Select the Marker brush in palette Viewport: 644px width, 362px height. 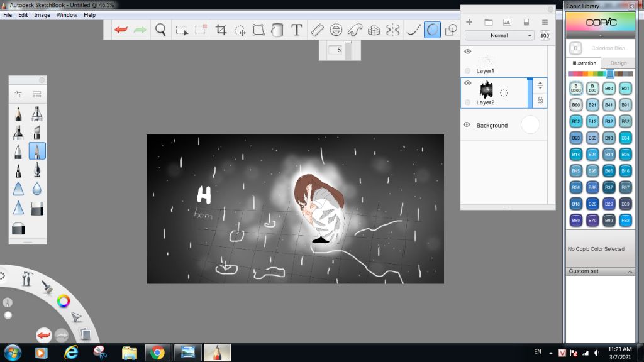click(18, 133)
